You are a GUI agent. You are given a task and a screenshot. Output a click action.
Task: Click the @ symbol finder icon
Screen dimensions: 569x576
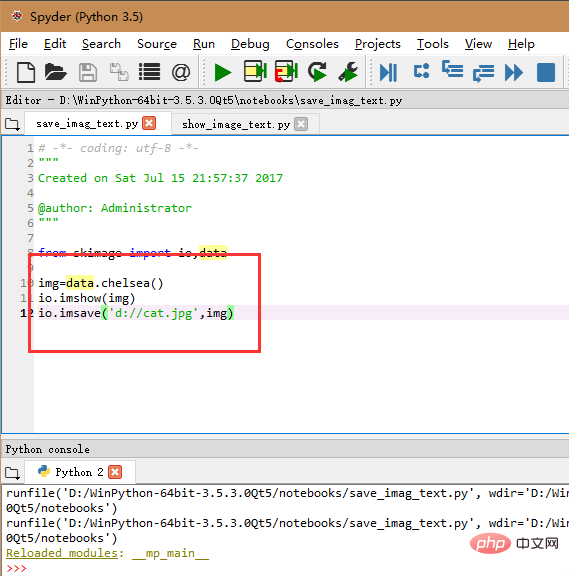coord(181,72)
